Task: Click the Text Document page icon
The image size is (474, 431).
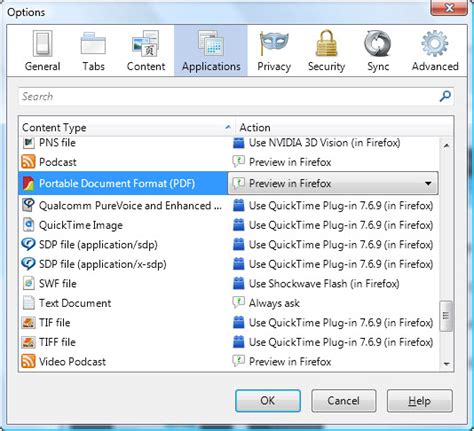Action: click(28, 303)
